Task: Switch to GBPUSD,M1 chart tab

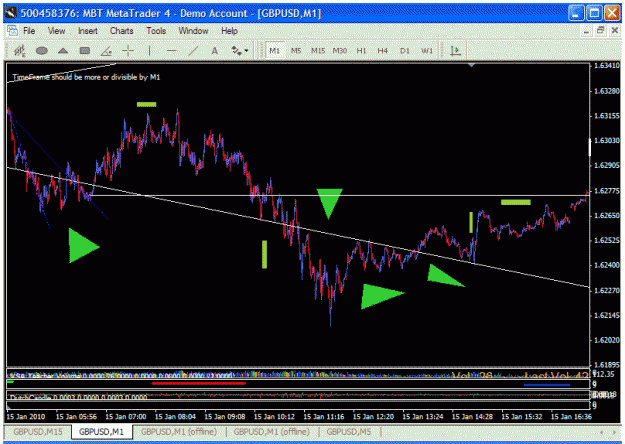Action: click(101, 432)
